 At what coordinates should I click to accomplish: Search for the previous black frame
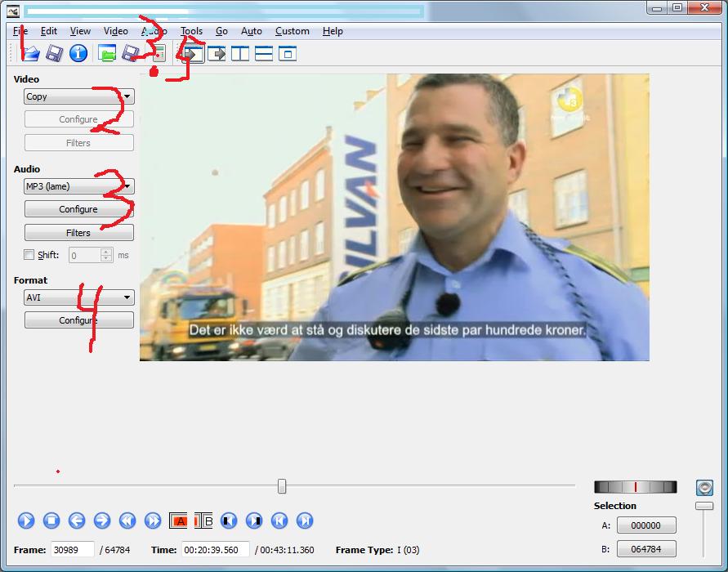pos(229,521)
